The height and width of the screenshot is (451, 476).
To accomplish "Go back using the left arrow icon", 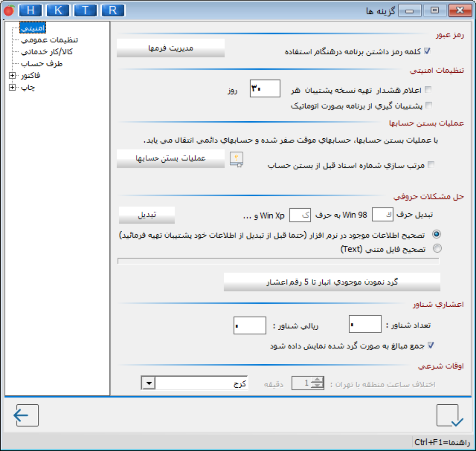I will pyautogui.click(x=26, y=415).
